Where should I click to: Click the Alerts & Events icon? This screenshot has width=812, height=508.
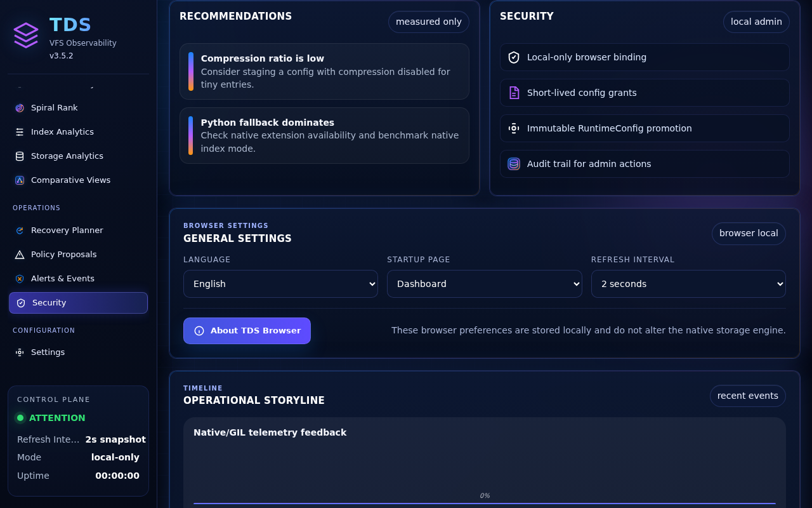coord(20,279)
